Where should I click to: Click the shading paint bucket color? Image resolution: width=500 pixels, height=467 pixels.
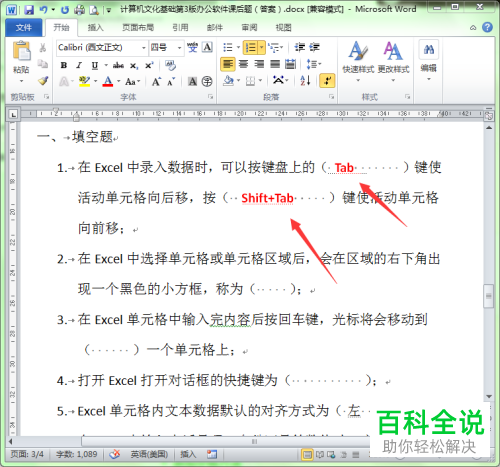pyautogui.click(x=228, y=81)
